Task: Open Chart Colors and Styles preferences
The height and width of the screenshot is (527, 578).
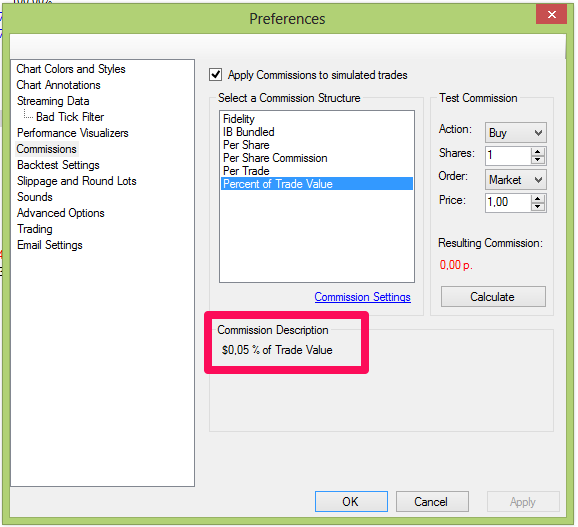Action: pos(71,69)
